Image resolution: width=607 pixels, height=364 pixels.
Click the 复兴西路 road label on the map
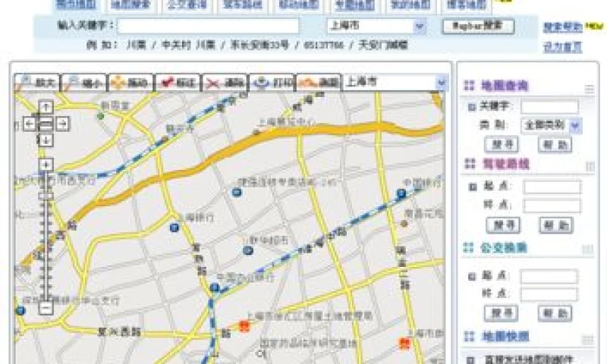[x=119, y=331]
